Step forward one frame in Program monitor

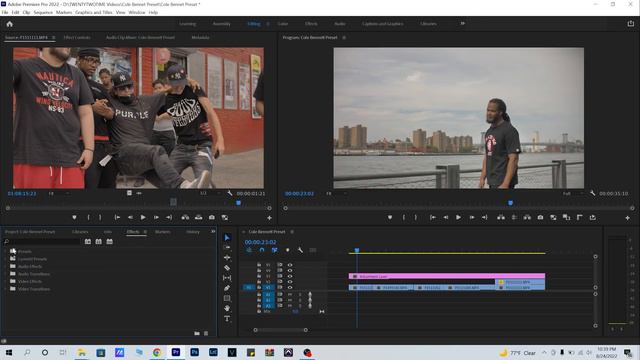pyautogui.click(x=472, y=218)
